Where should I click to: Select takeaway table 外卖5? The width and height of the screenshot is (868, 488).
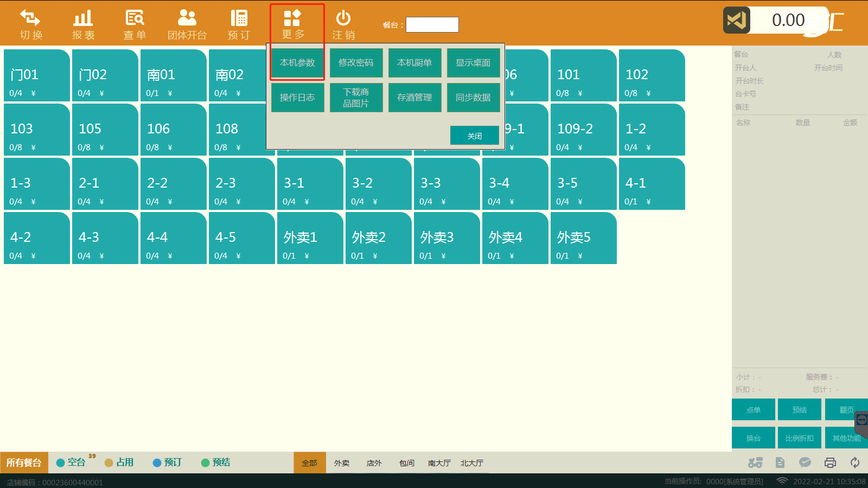584,238
